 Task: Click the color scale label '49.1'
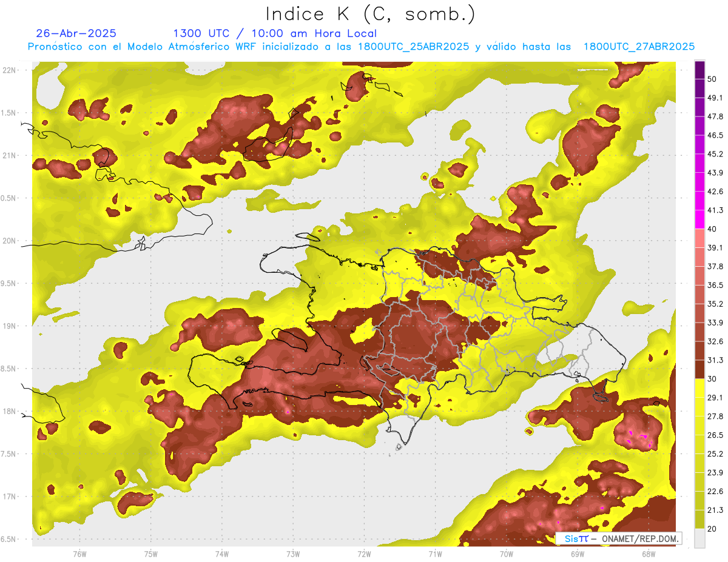(715, 98)
